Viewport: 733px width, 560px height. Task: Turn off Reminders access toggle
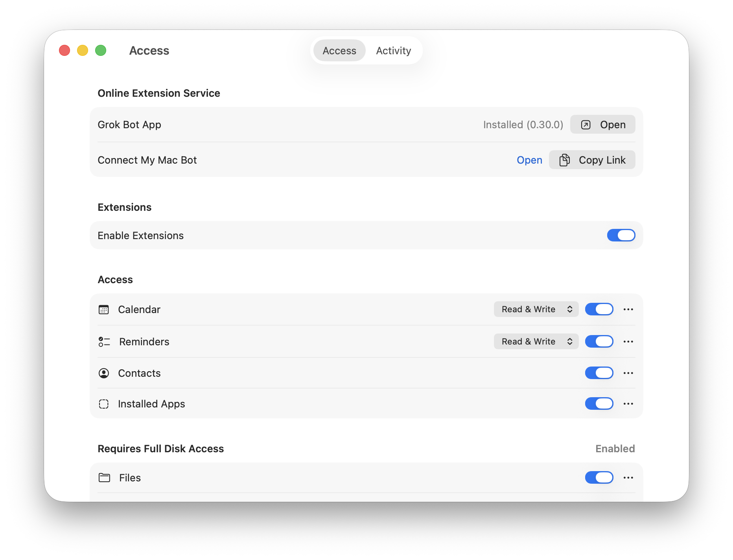click(599, 342)
